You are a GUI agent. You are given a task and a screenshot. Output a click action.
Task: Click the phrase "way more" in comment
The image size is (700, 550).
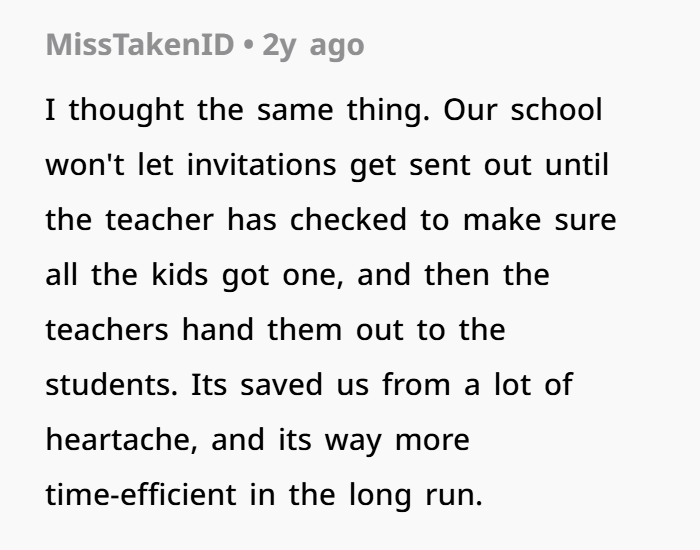coord(397,441)
